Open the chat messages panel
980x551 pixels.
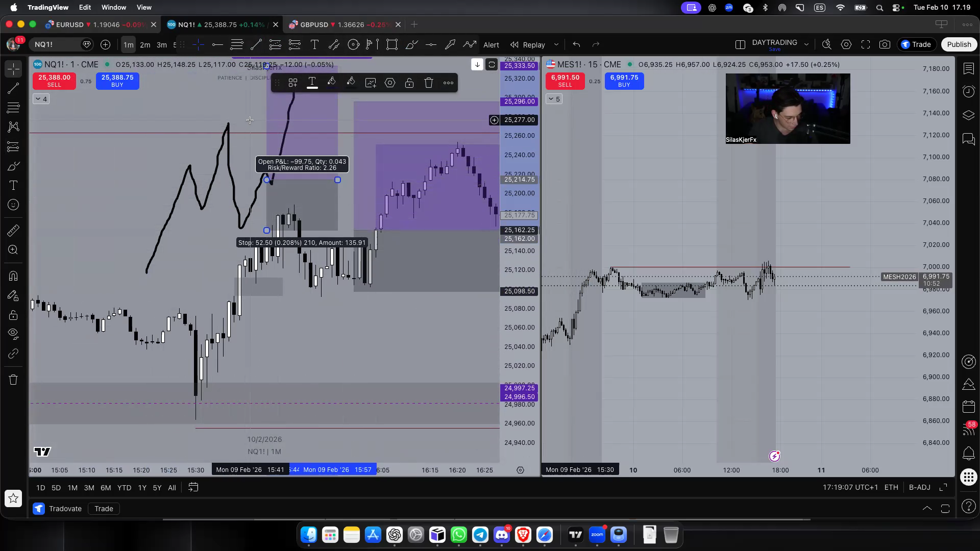[968, 139]
